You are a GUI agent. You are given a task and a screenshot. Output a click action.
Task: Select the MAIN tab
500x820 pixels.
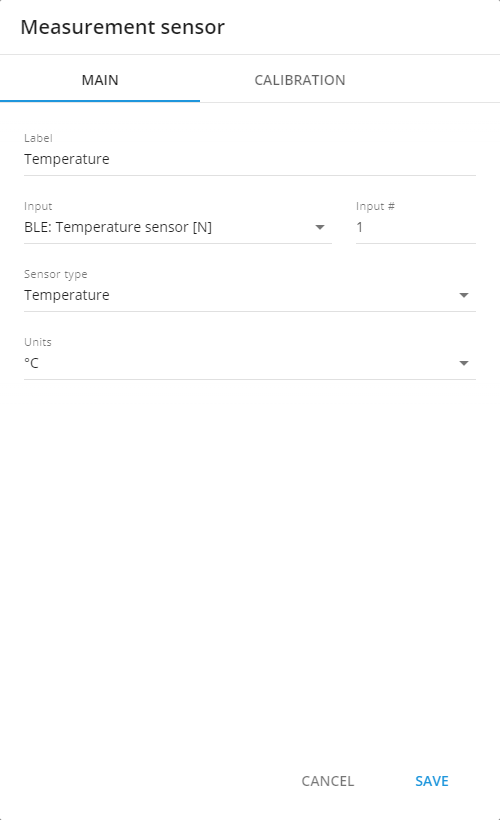point(100,79)
